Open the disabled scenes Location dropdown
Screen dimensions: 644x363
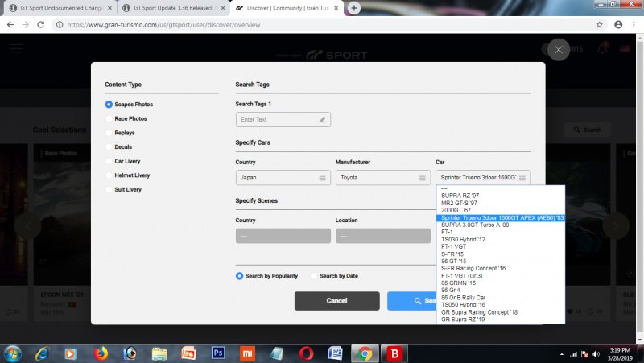tap(383, 236)
